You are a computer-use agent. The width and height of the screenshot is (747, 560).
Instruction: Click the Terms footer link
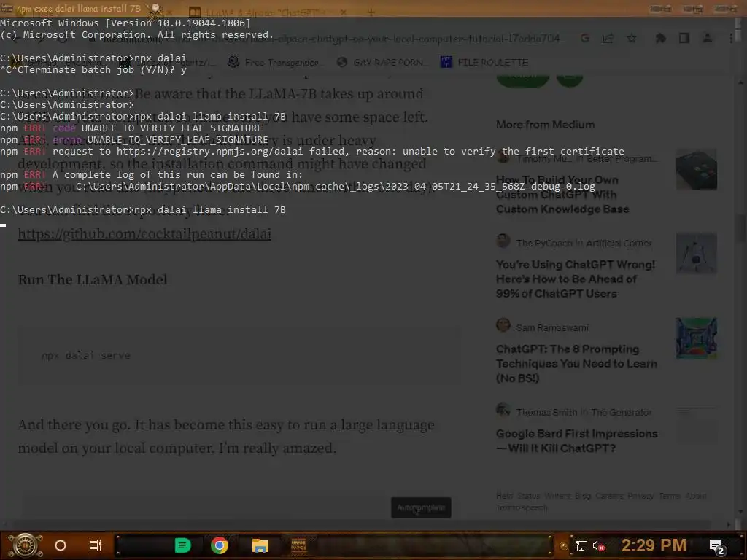[x=670, y=496]
